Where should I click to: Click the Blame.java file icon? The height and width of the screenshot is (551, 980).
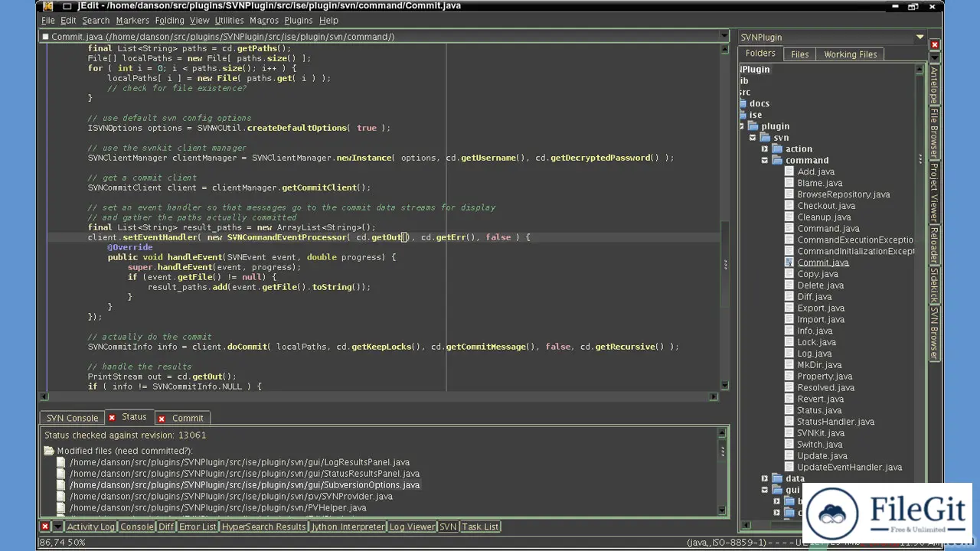[789, 183]
